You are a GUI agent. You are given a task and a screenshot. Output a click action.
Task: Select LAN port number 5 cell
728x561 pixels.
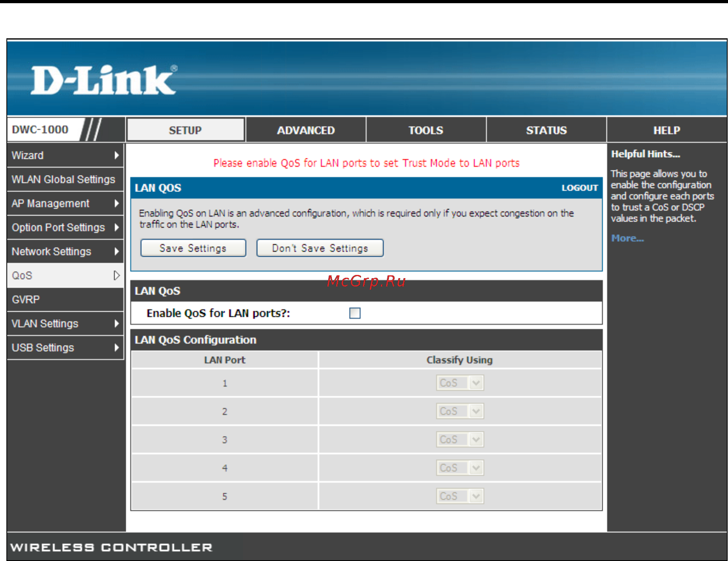click(225, 496)
